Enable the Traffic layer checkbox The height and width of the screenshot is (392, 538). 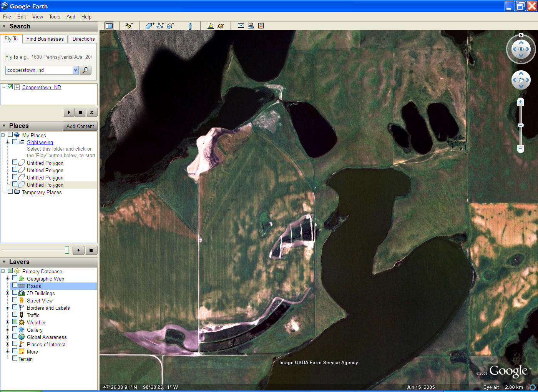point(15,314)
